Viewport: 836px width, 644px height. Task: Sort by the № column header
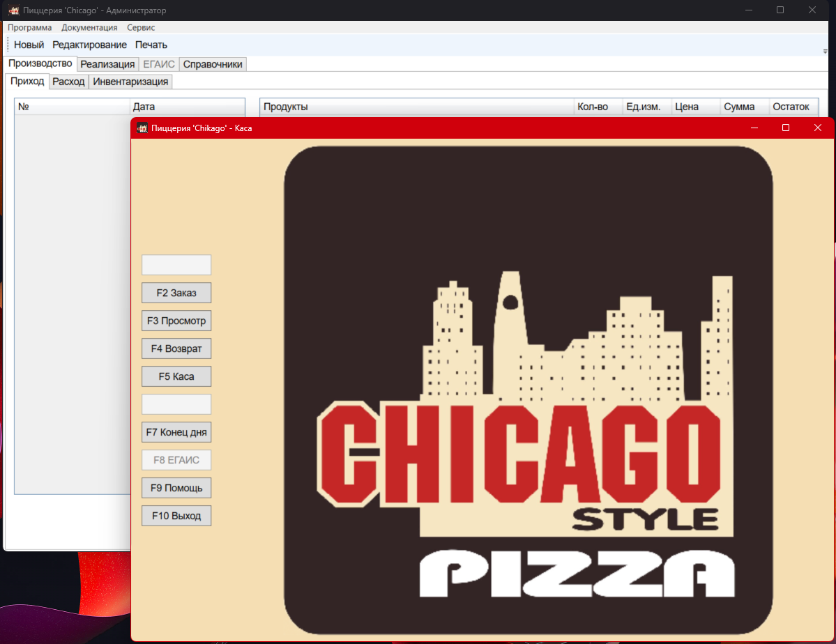(72, 107)
